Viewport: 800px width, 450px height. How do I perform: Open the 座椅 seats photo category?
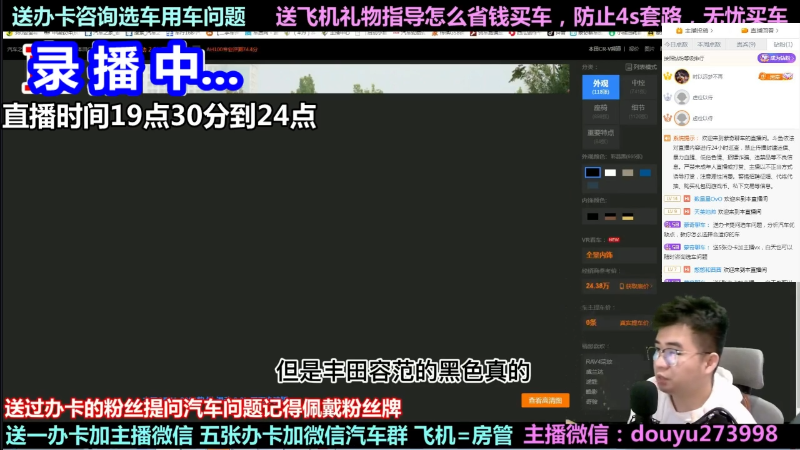601,112
